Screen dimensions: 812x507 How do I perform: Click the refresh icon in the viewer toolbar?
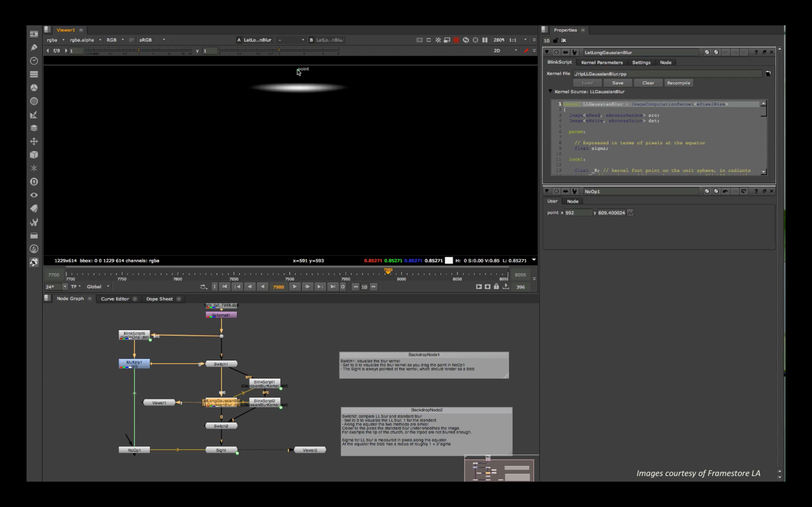click(x=466, y=39)
